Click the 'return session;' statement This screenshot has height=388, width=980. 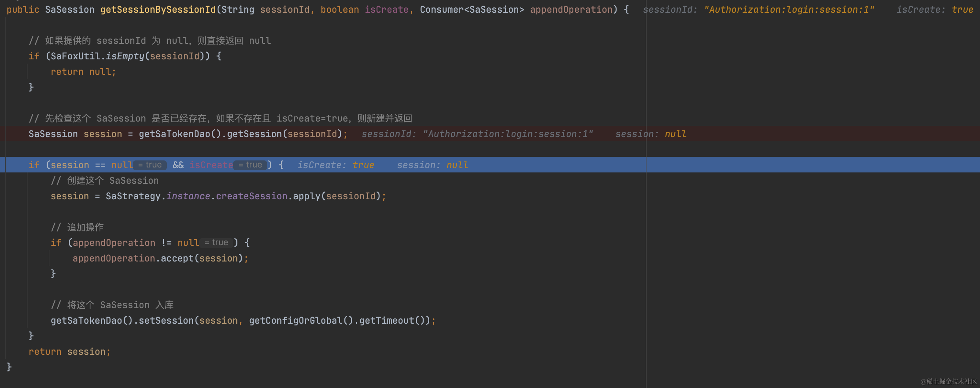(70, 352)
